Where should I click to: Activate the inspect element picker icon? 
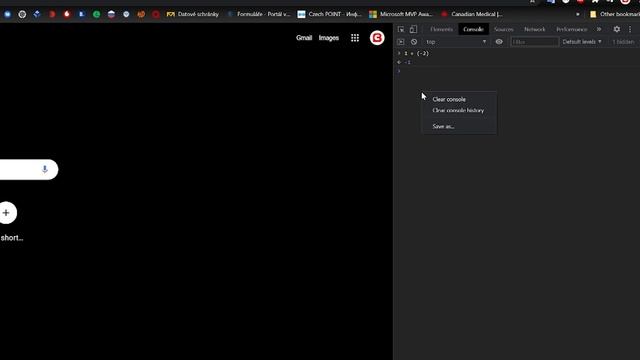[x=401, y=29]
